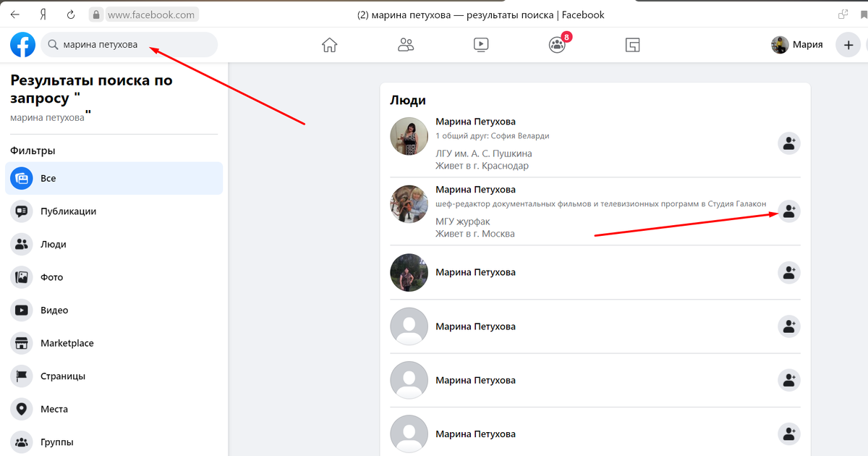Open Мария profile in the top bar
Viewport: 868px width, 456px height.
(x=797, y=45)
